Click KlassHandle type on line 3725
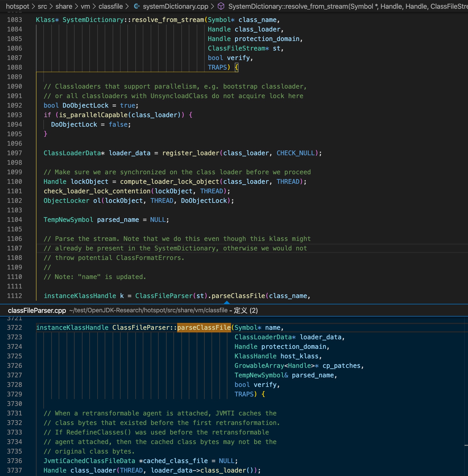This screenshot has height=476, width=468. coord(255,356)
